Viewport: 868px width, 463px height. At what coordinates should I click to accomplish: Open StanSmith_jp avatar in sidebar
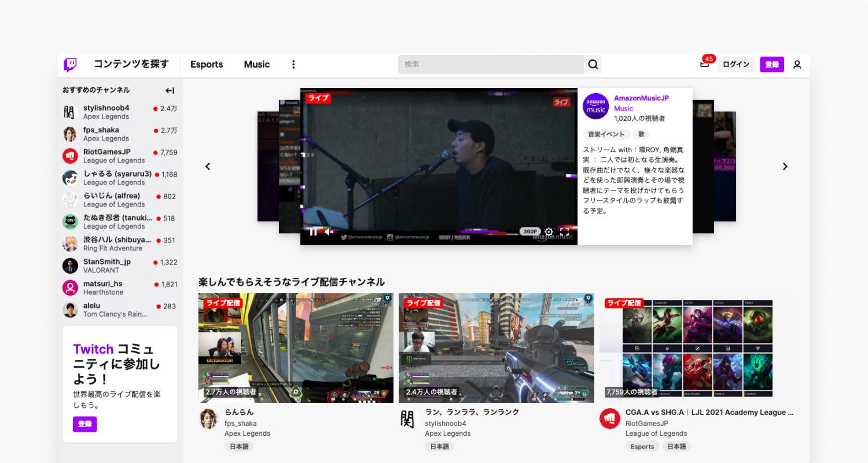pos(70,266)
